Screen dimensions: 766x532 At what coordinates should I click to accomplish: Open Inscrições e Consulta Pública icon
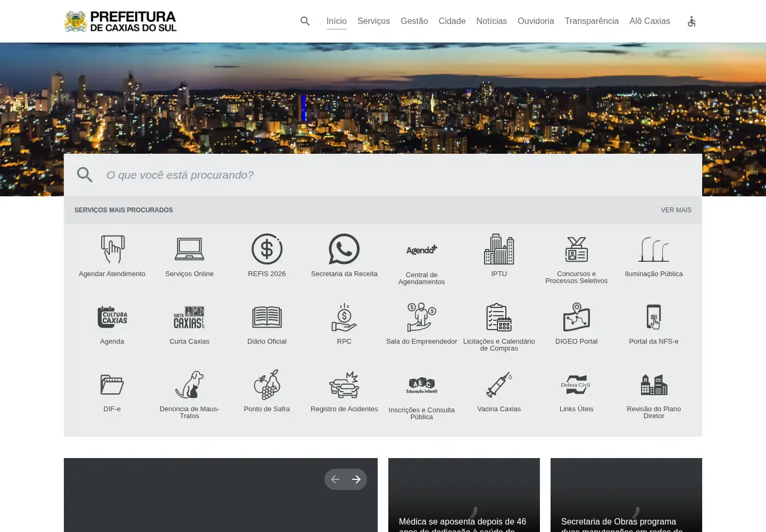click(x=422, y=385)
